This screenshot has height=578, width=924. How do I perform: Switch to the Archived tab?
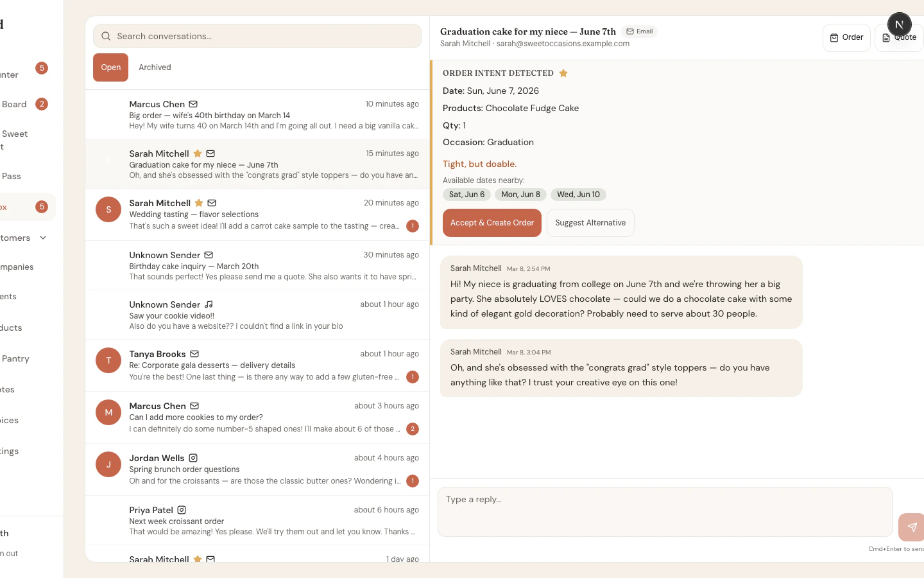click(x=155, y=67)
